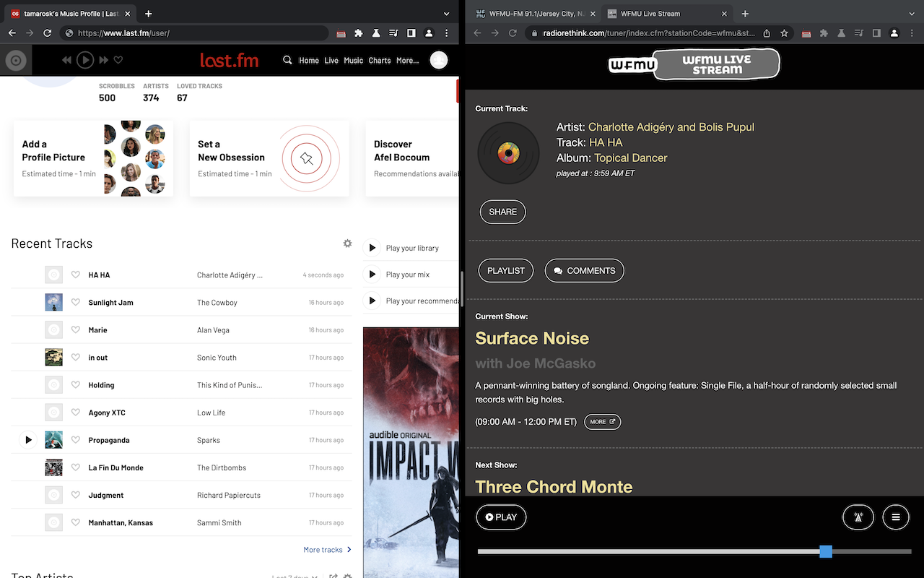This screenshot has height=578, width=924.
Task: Click the MORE button for Surface Noise
Action: tap(602, 422)
